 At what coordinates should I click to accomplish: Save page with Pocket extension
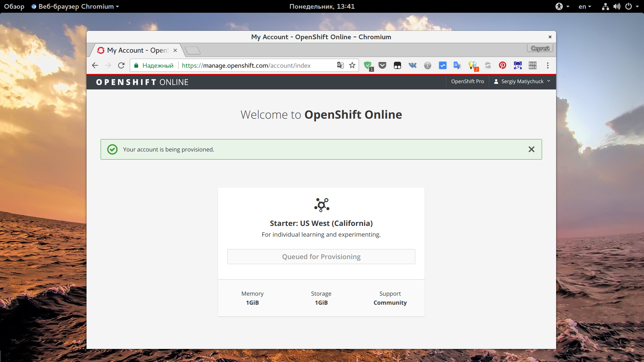[382, 65]
